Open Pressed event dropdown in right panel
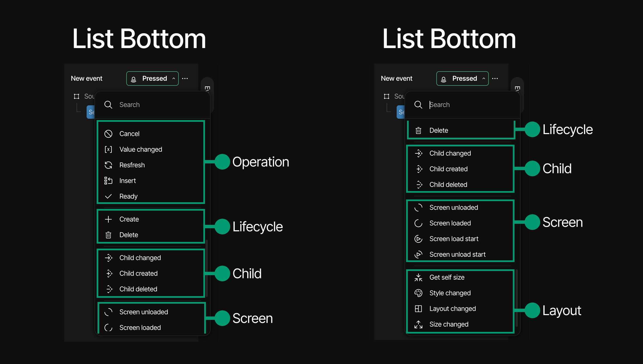Screen dimensions: 643x364 (x=463, y=78)
